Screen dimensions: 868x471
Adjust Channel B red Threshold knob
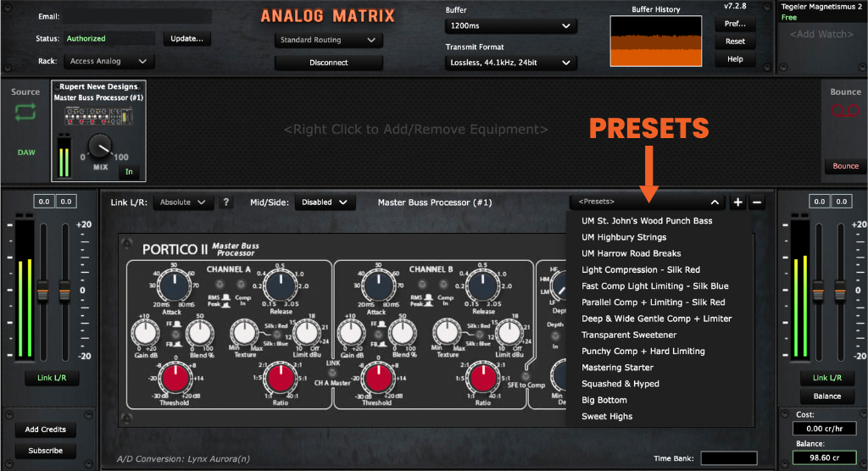(x=379, y=379)
